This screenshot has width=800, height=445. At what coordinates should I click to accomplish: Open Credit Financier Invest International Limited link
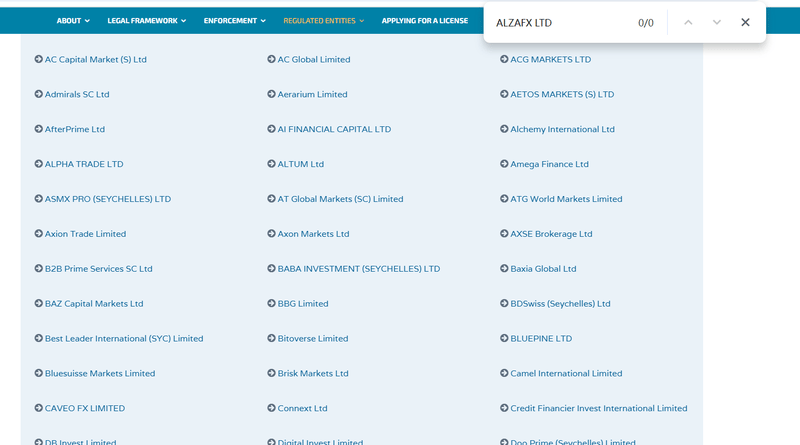pos(599,408)
